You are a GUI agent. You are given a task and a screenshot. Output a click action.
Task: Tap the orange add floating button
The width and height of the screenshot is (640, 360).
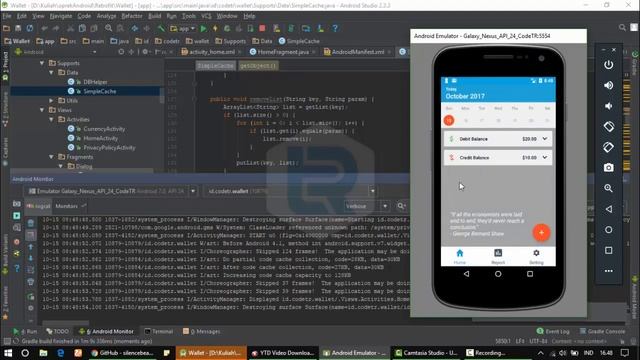[541, 233]
